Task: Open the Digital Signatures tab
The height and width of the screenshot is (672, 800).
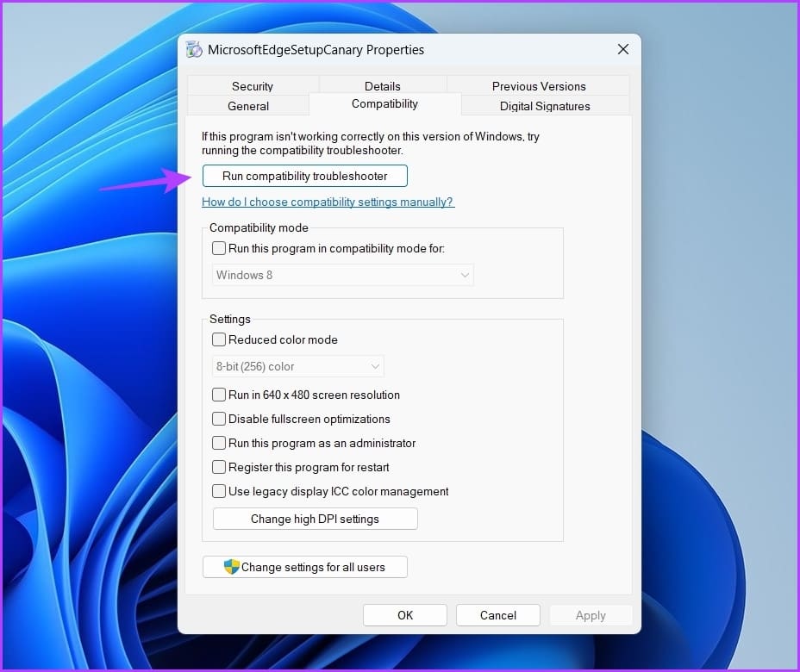Action: tap(545, 106)
